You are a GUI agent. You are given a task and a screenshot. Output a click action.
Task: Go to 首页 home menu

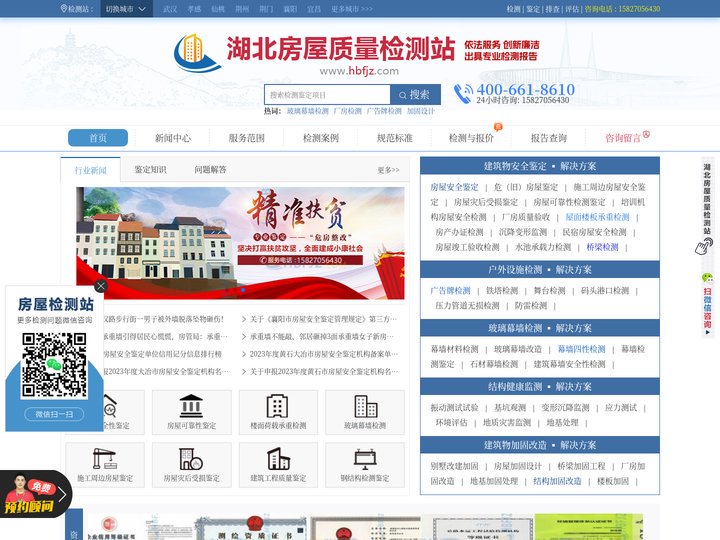coord(98,138)
